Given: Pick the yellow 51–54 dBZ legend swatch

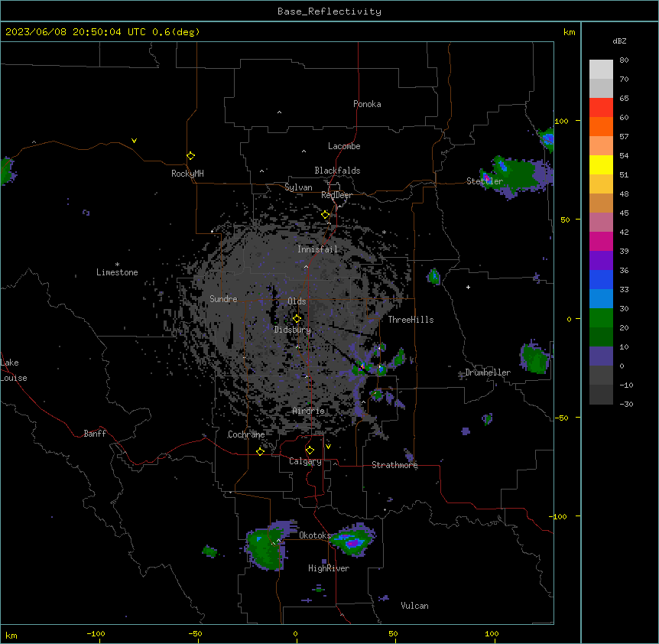Looking at the screenshot, I should point(601,164).
